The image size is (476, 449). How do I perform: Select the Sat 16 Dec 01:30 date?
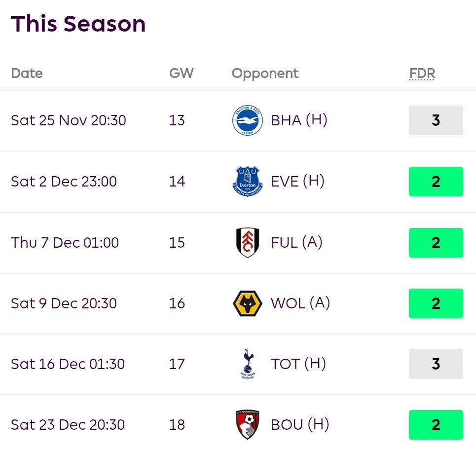coord(68,364)
